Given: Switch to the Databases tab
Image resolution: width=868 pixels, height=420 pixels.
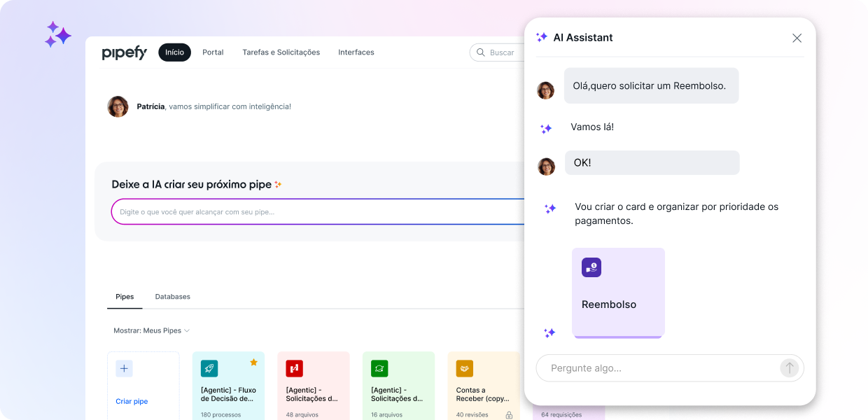Looking at the screenshot, I should click(172, 297).
